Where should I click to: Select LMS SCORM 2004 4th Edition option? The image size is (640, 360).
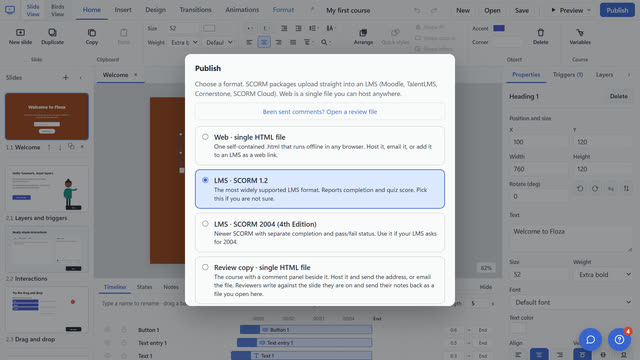pos(320,232)
